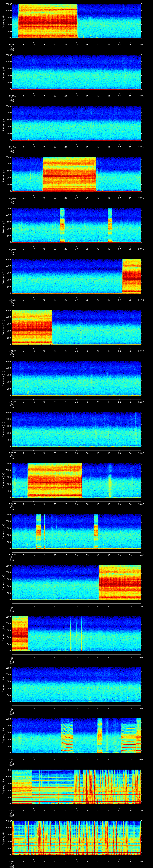The width and height of the screenshot is (153, 868).
Task: Click the broadband noise block in the 5:18:00 panel
Action: click(x=69, y=174)
